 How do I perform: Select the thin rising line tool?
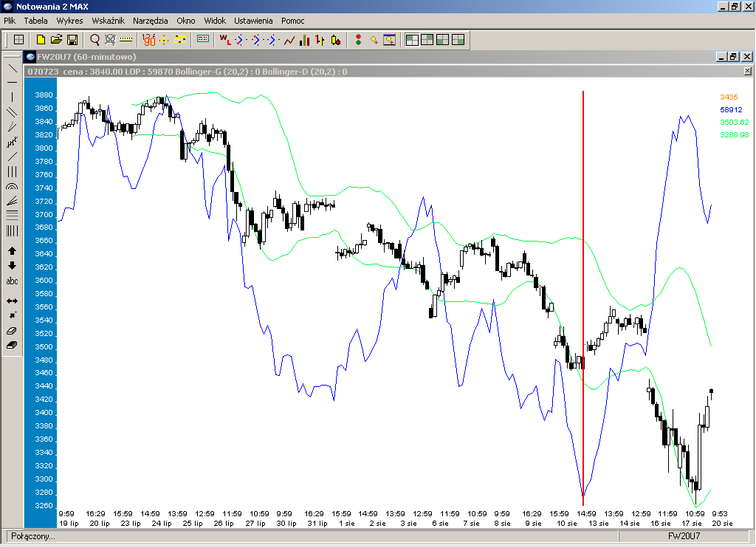[12, 157]
